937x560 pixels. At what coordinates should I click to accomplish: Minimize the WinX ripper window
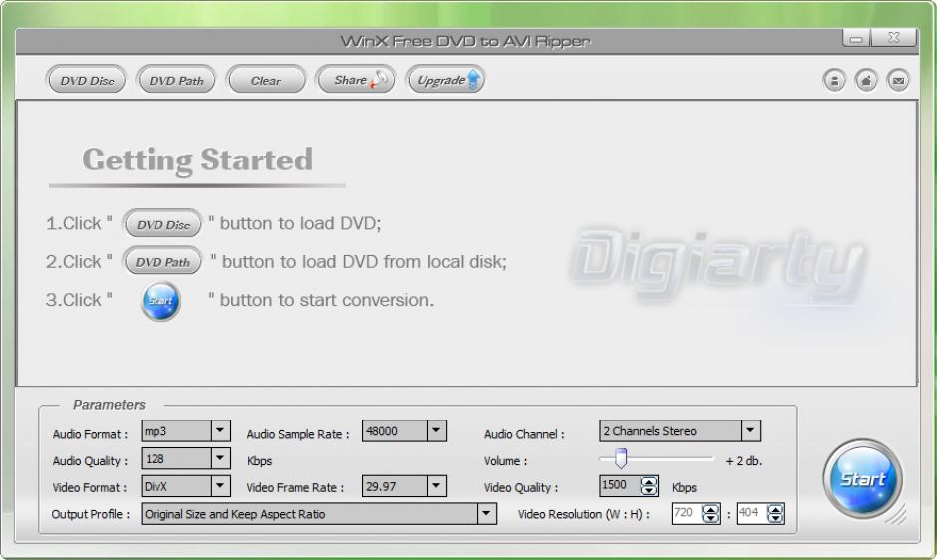856,38
